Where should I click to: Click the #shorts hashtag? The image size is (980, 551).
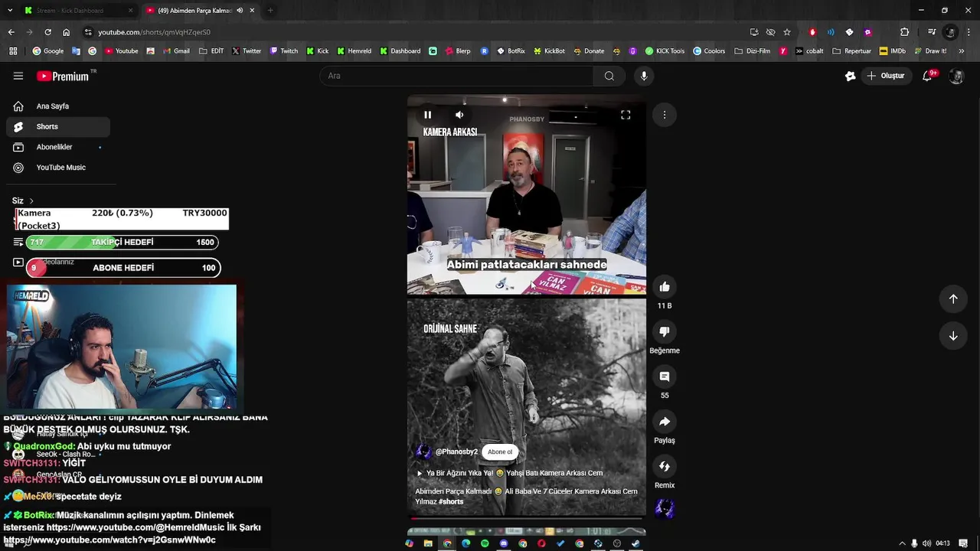pos(451,502)
